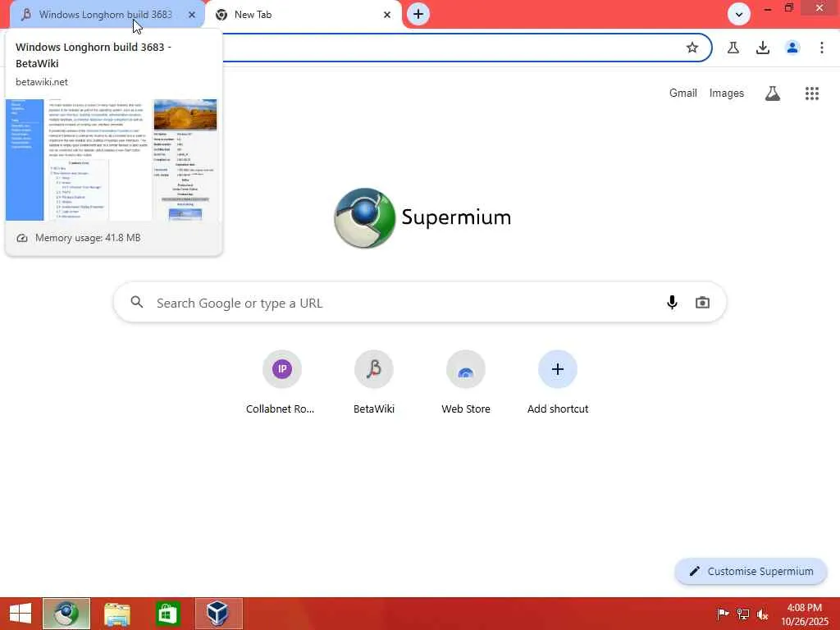The height and width of the screenshot is (630, 840).
Task: Click the Supermium logo
Action: click(x=422, y=217)
